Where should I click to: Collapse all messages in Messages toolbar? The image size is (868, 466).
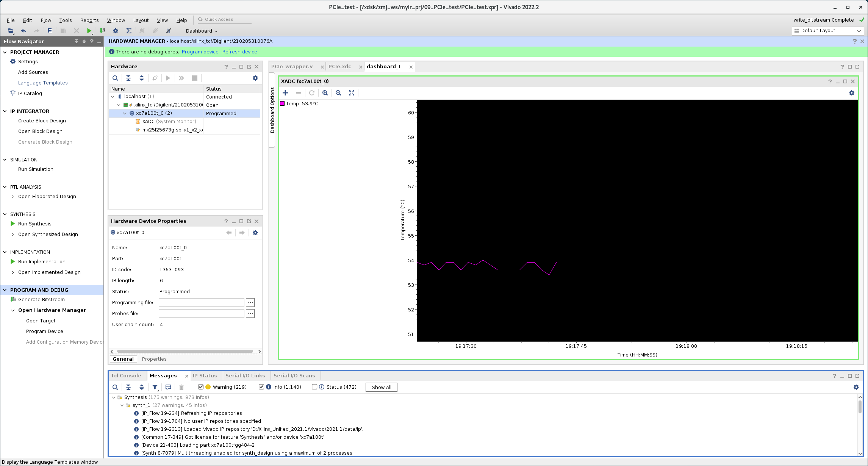[x=128, y=387]
